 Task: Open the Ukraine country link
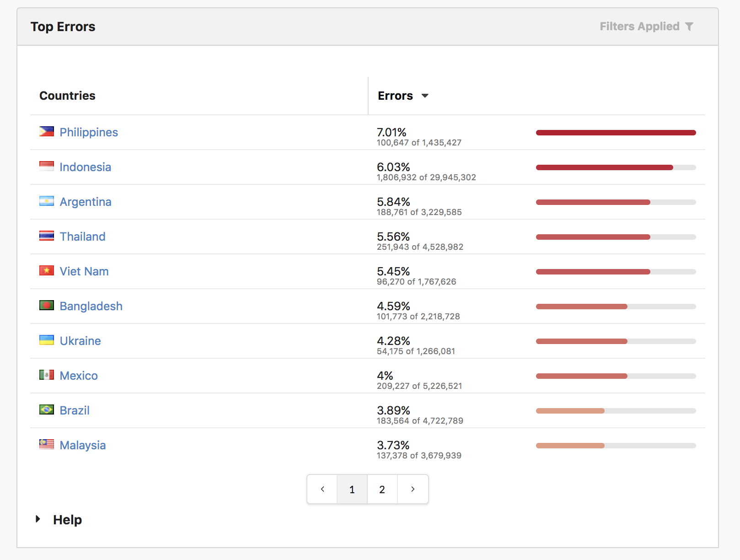tap(80, 341)
